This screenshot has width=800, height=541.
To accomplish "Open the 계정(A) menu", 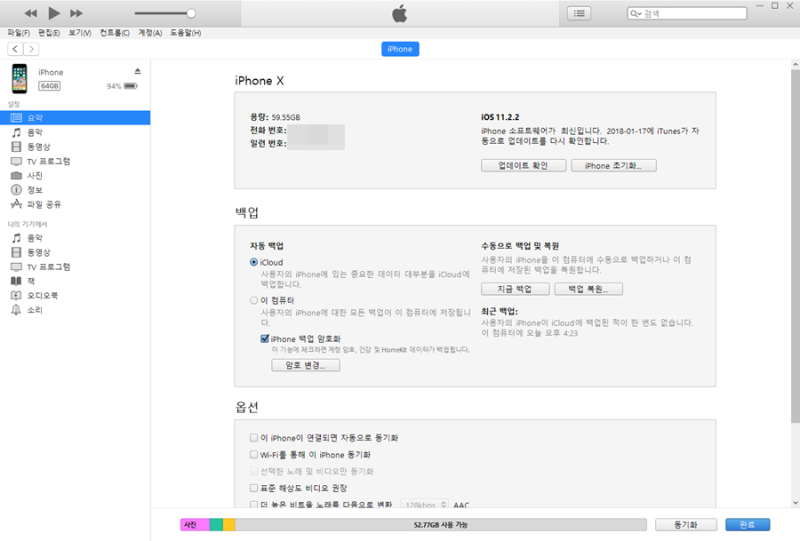I will click(150, 33).
